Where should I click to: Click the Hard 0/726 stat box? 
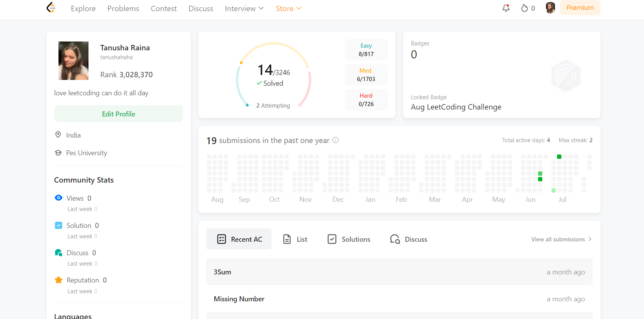[366, 100]
